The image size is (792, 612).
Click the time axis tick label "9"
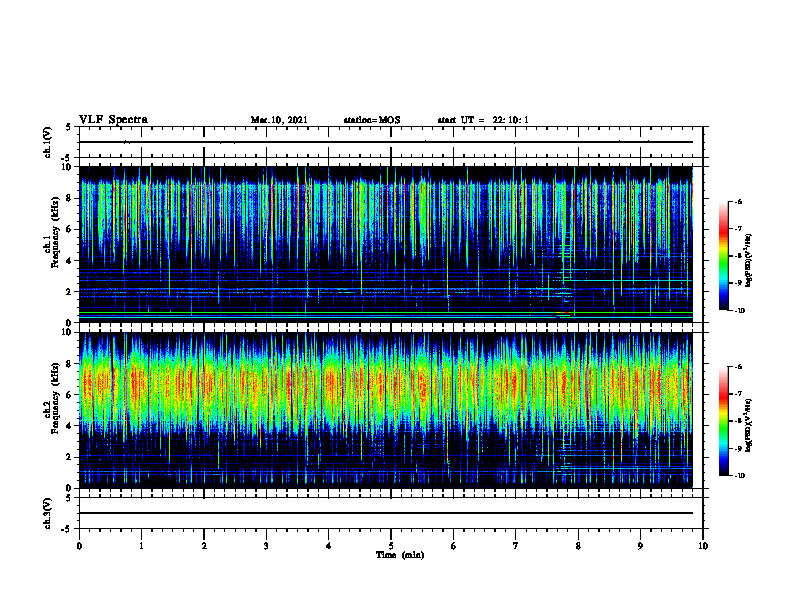[640, 546]
